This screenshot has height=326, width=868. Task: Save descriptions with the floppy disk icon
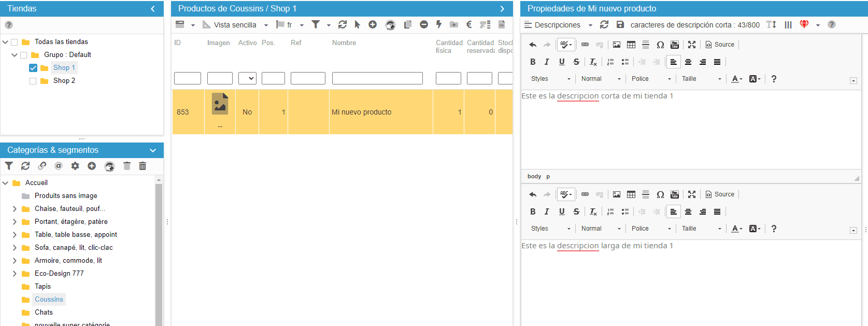pyautogui.click(x=620, y=24)
